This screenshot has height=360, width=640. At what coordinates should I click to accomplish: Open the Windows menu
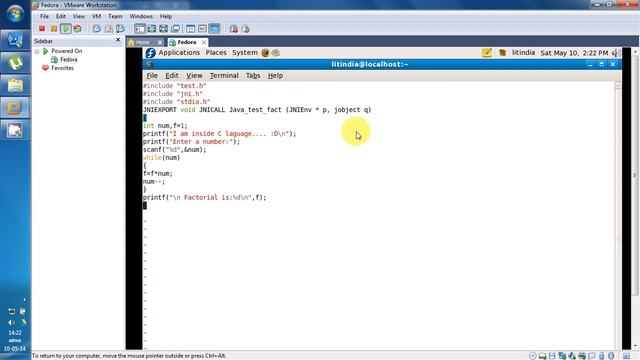tap(141, 16)
